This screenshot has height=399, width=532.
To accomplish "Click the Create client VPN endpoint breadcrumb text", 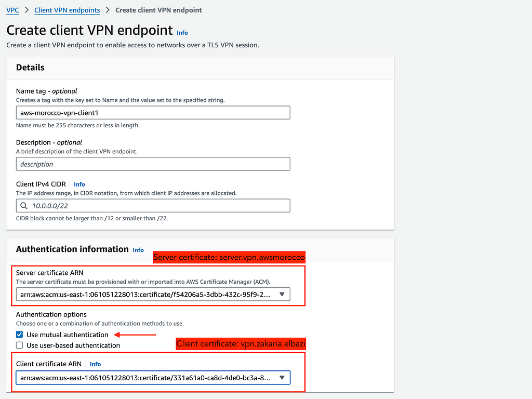I will pyautogui.click(x=158, y=10).
